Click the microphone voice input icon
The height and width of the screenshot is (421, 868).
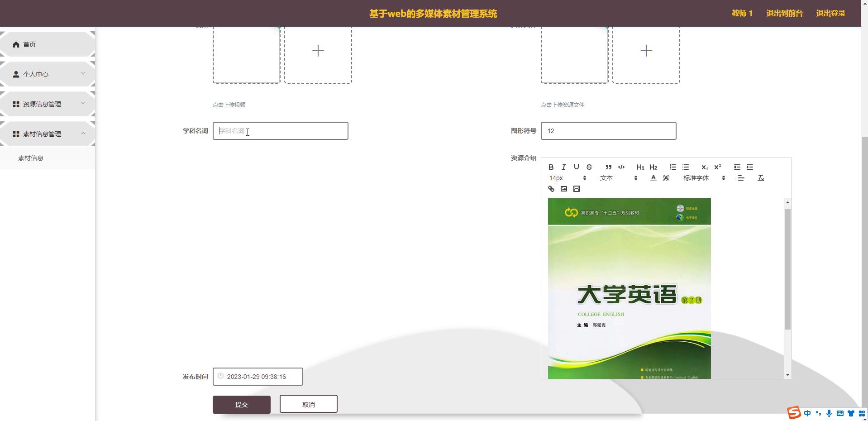[x=829, y=413]
